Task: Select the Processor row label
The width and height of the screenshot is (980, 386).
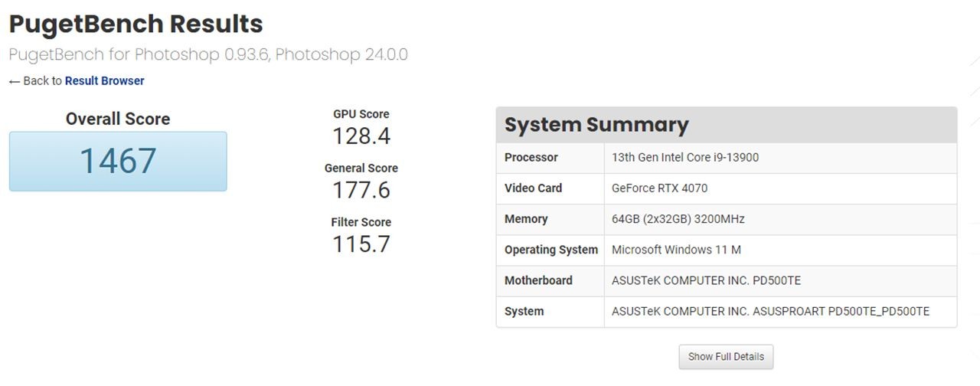Action: point(531,158)
